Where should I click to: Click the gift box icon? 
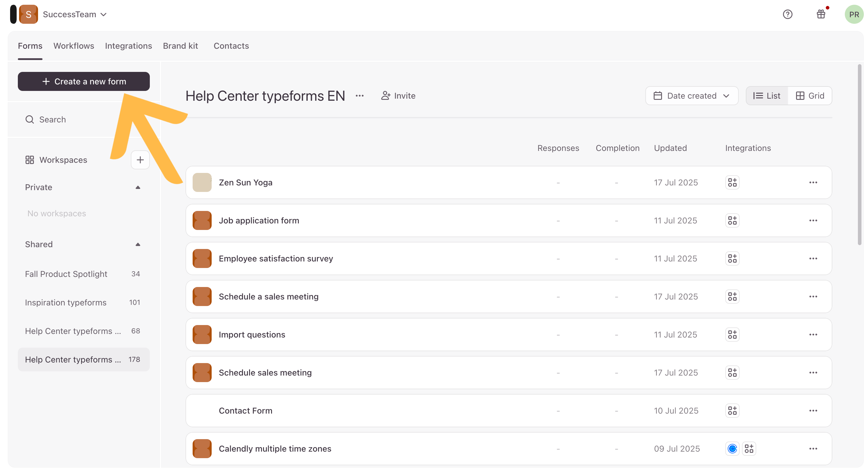point(821,15)
